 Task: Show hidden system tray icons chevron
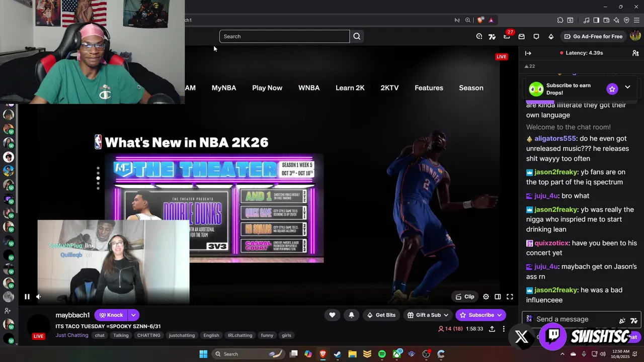562,354
